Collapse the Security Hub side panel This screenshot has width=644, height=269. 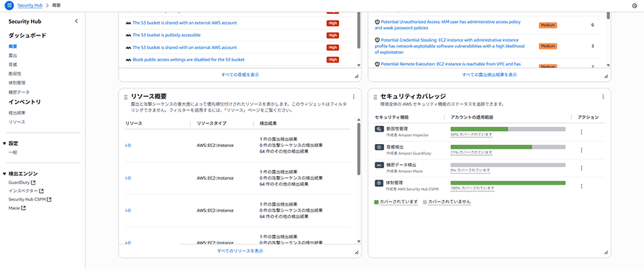[76, 21]
